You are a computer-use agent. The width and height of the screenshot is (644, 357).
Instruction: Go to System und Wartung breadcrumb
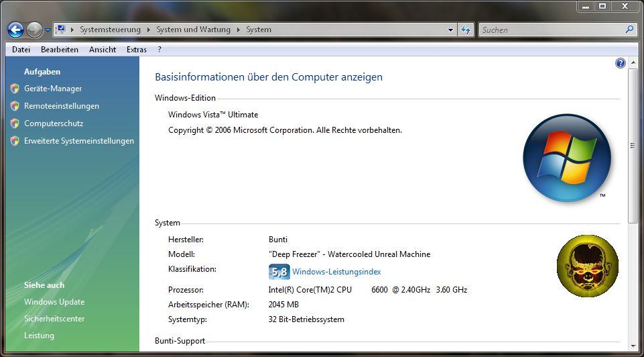pyautogui.click(x=194, y=30)
